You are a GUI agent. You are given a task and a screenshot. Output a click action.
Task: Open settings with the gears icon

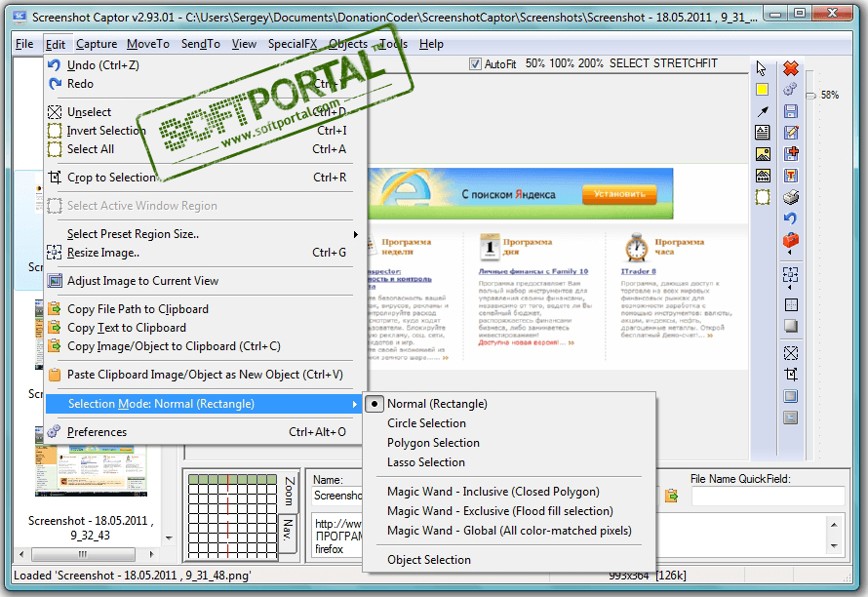point(791,89)
